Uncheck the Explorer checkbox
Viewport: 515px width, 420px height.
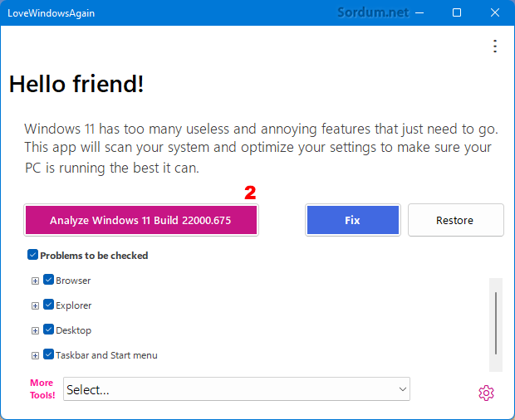point(49,305)
